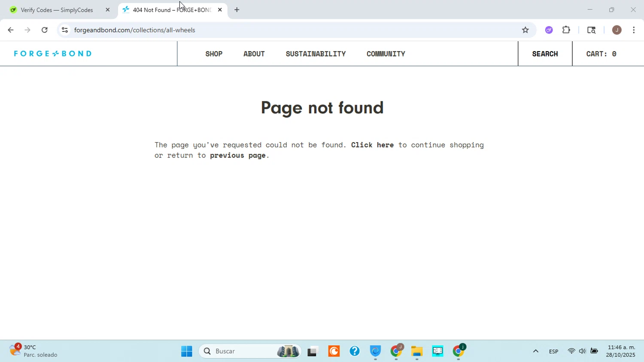644x362 pixels.
Task: Open the black taskbar app icon
Action: [x=313, y=351]
